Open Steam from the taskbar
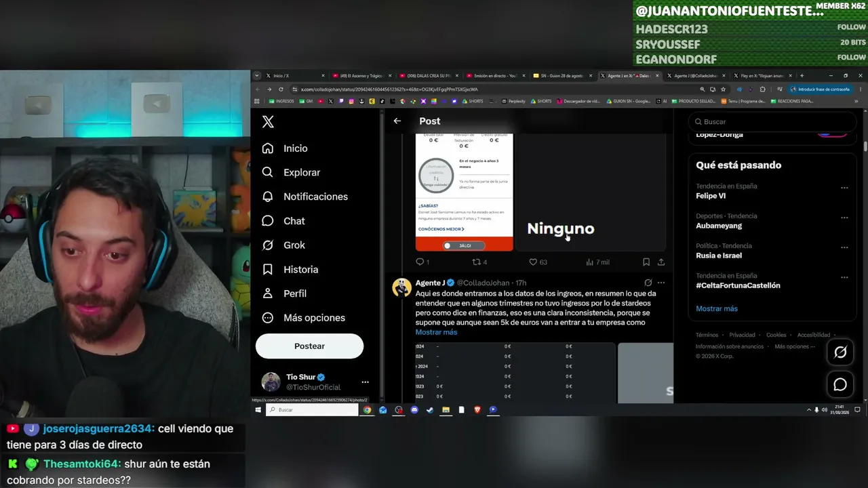 [x=430, y=410]
